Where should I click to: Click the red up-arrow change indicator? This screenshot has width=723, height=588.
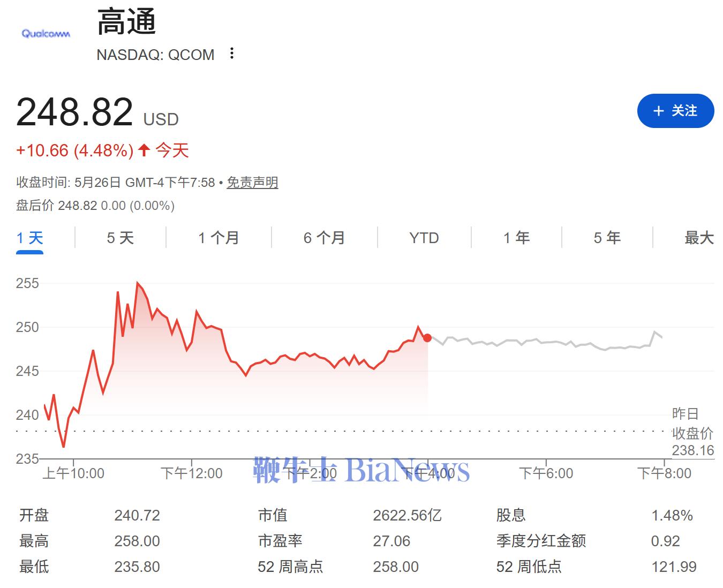click(x=144, y=150)
